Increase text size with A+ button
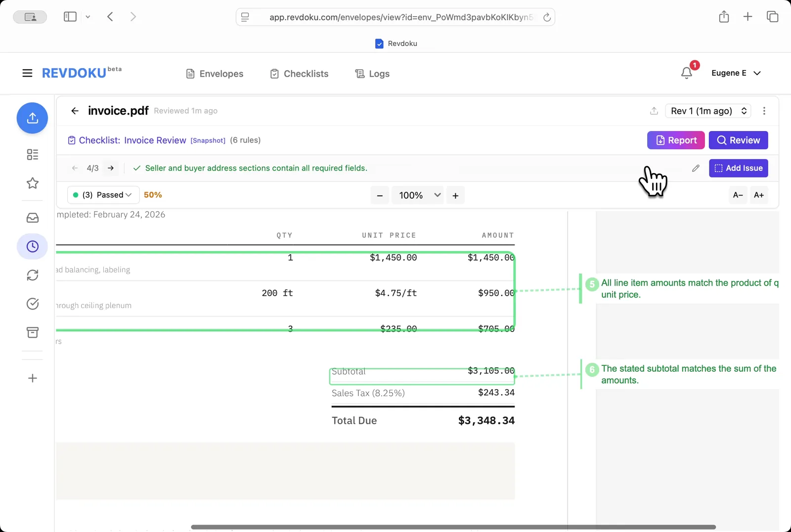 (758, 195)
